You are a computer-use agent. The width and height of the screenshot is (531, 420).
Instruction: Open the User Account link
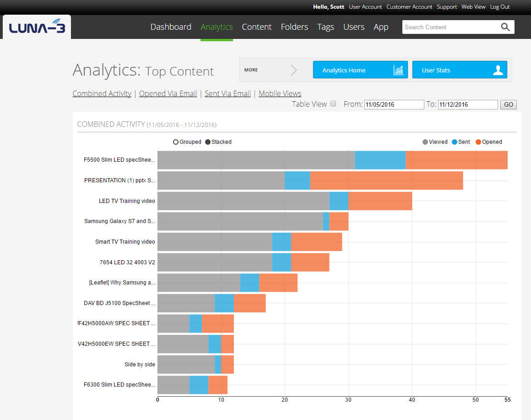click(365, 7)
